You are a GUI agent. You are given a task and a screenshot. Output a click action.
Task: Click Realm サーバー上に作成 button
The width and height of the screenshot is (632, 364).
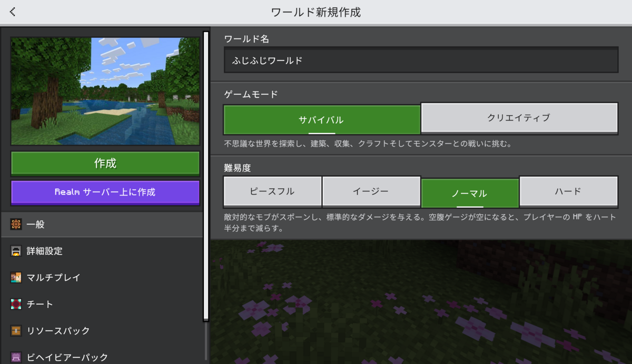click(105, 193)
